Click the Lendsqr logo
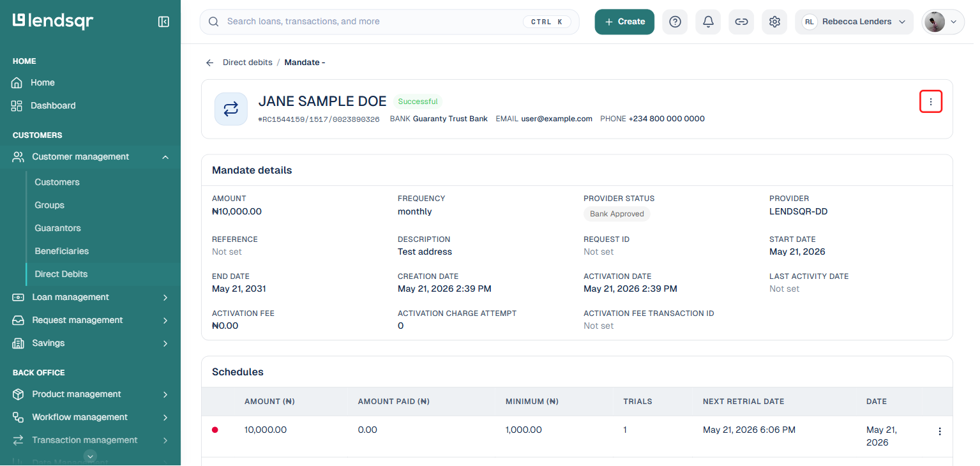 click(53, 21)
